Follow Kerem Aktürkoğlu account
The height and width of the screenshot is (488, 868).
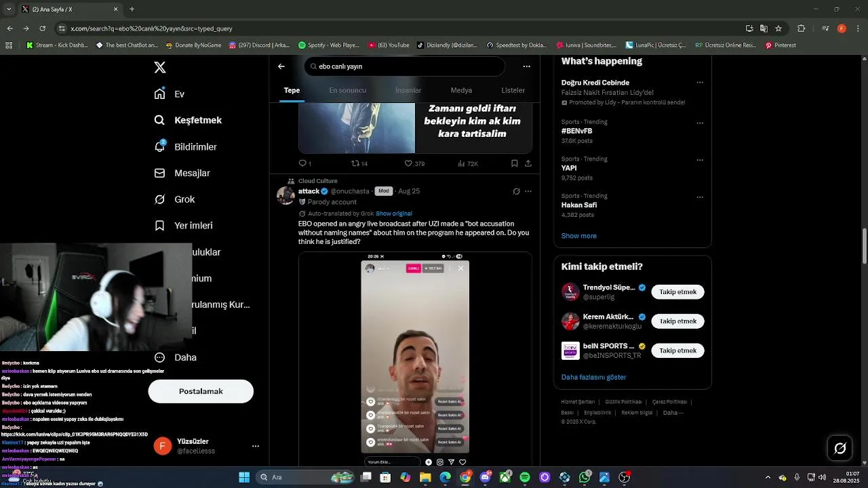point(677,321)
